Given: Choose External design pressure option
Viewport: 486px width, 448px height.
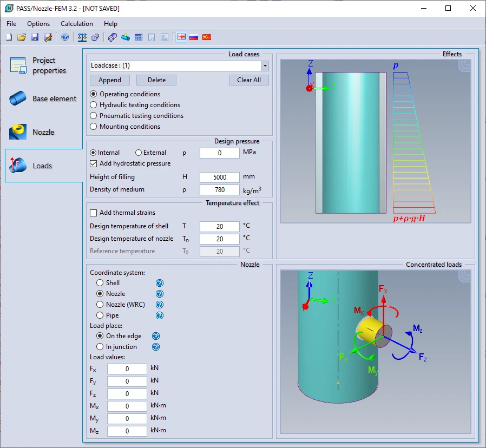Looking at the screenshot, I should tap(139, 153).
